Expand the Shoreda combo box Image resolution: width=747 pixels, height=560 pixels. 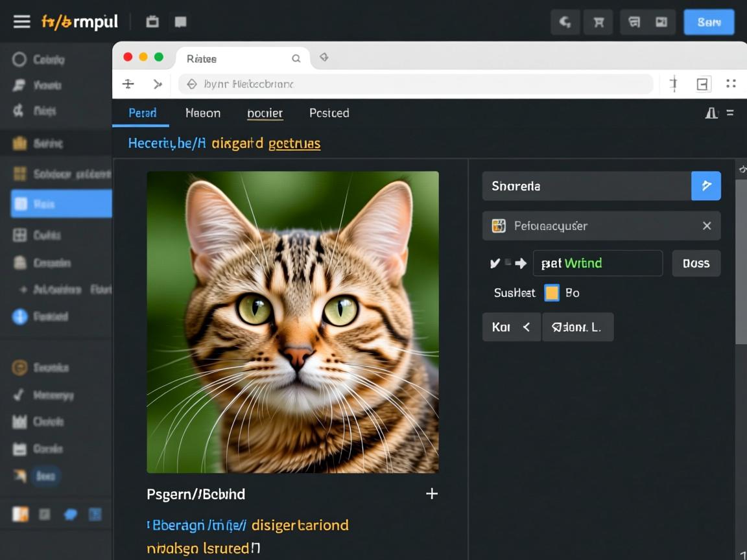pyautogui.click(x=586, y=186)
